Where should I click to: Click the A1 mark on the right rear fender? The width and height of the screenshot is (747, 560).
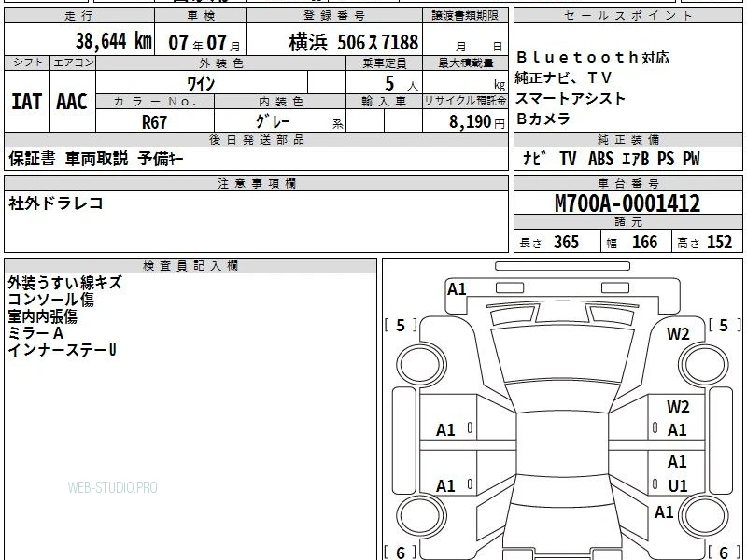click(x=664, y=512)
